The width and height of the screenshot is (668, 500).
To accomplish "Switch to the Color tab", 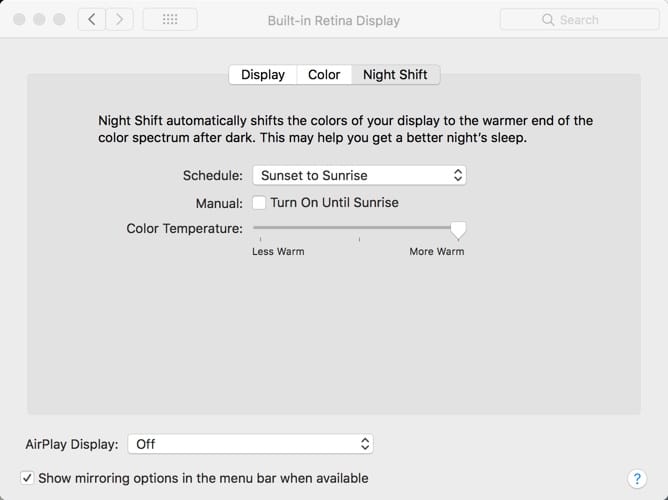I will (324, 75).
